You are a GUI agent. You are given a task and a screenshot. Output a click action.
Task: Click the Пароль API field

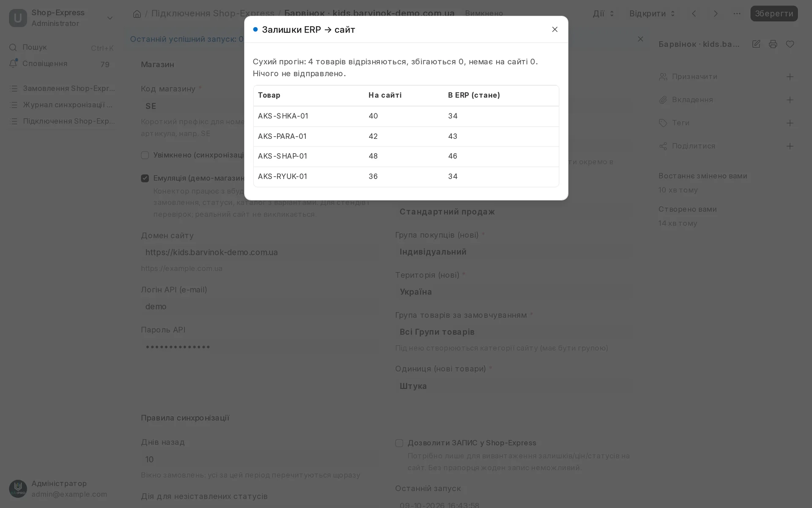pyautogui.click(x=260, y=347)
